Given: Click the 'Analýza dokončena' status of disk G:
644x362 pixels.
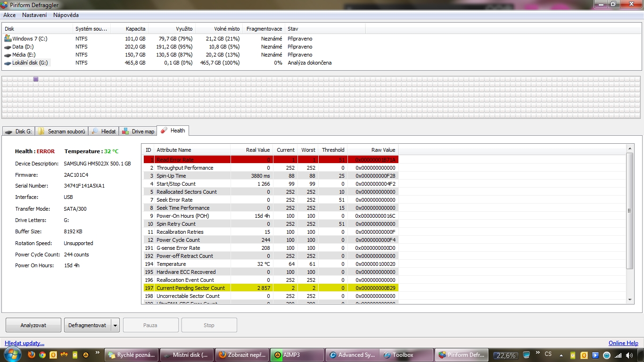Looking at the screenshot, I should click(310, 63).
